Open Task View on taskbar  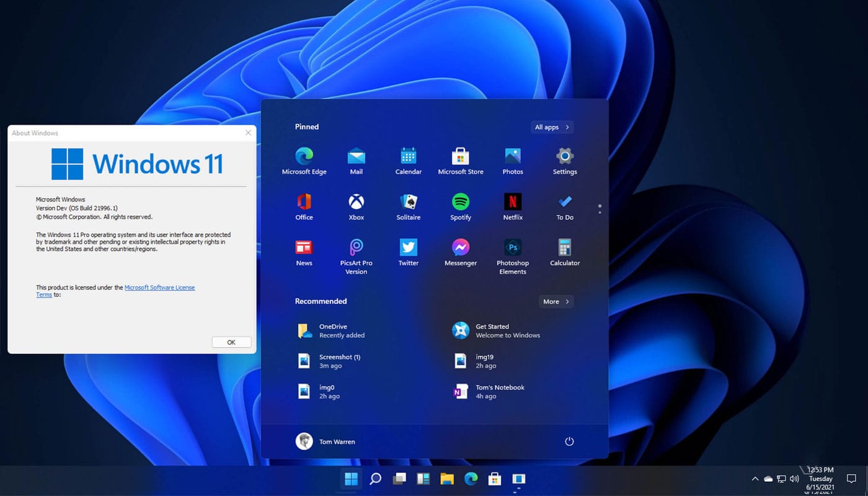(399, 479)
